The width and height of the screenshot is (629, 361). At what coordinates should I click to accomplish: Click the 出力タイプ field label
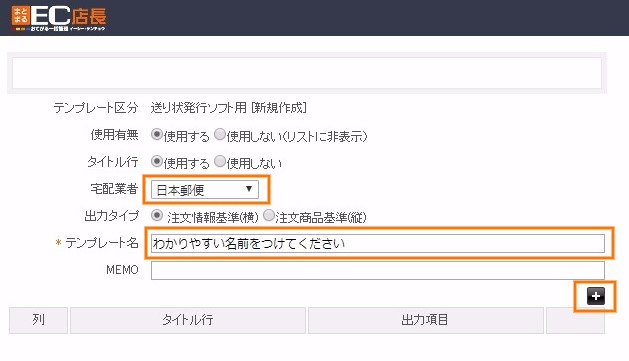click(x=112, y=216)
